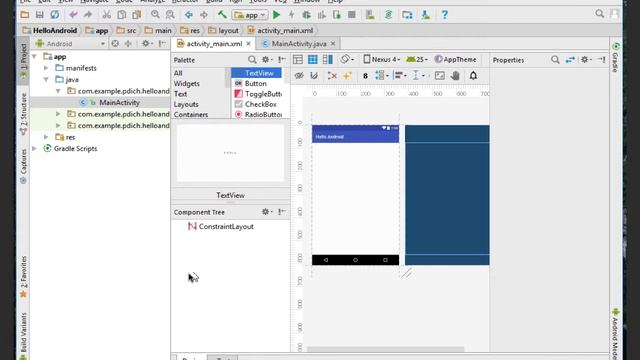Click the Paste icon in toolbar
The width and height of the screenshot is (640, 360).
(x=136, y=15)
